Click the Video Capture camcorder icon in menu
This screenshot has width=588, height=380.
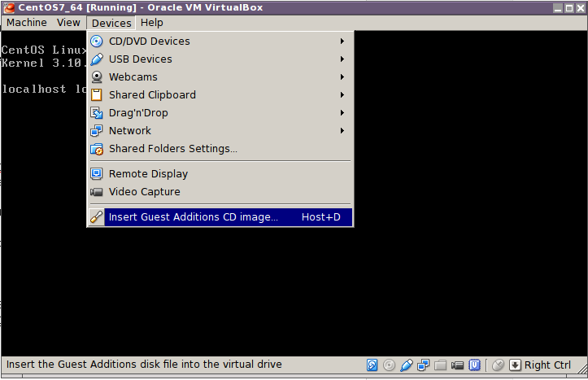tap(97, 192)
